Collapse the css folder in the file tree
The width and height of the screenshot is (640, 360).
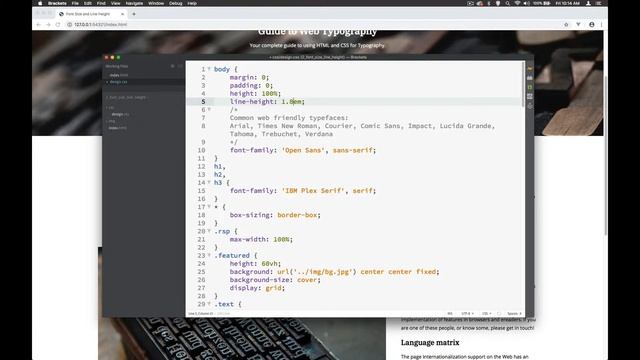111,108
